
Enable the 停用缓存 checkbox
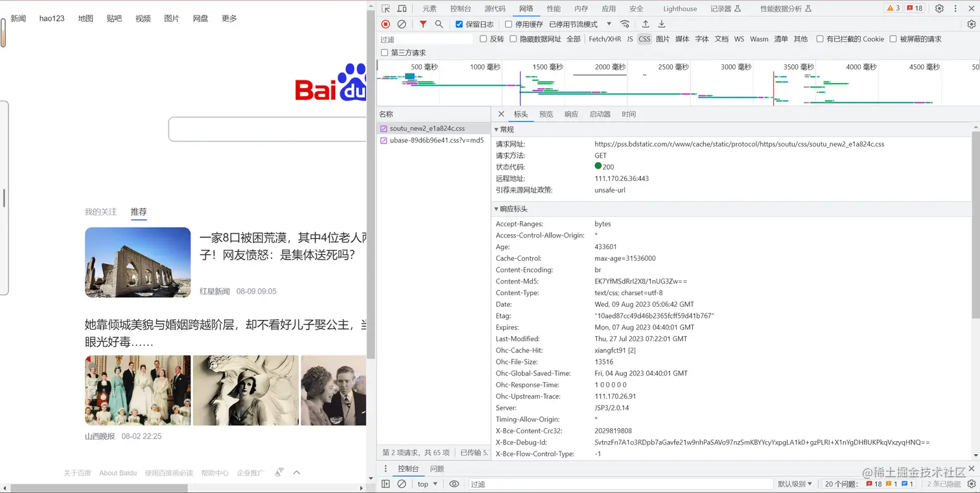(509, 24)
